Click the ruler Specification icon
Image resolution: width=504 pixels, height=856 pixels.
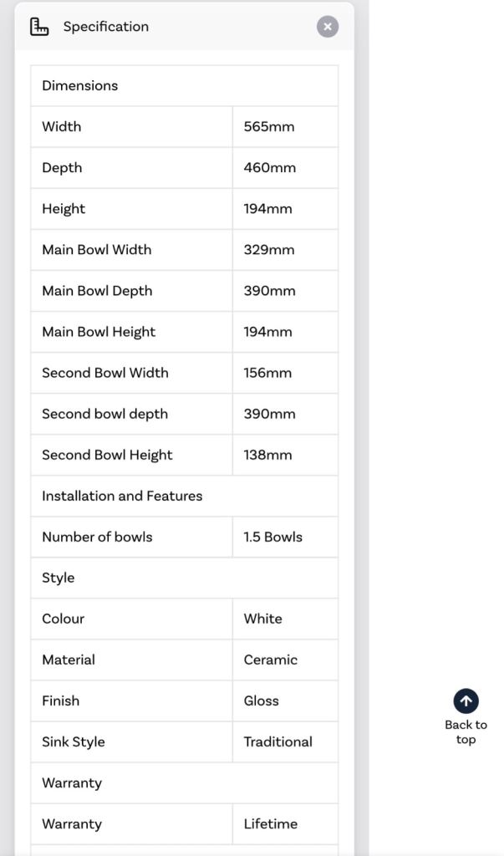(x=39, y=27)
